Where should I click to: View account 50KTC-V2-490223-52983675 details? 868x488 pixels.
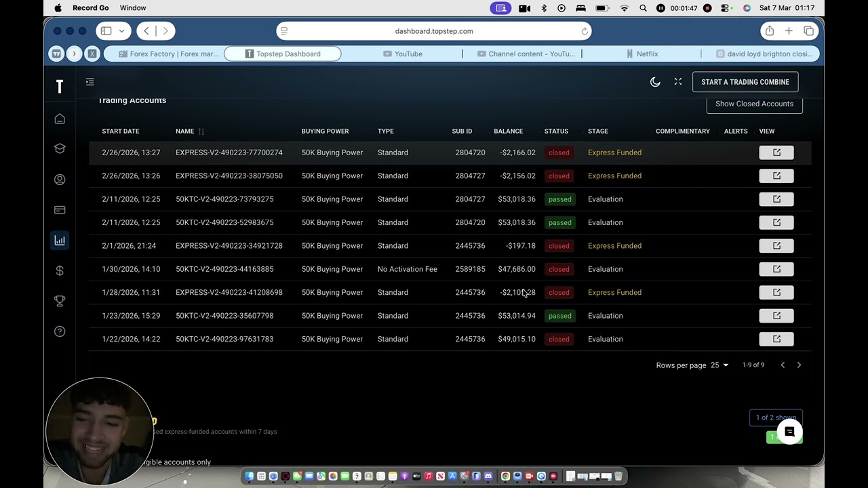(x=776, y=222)
